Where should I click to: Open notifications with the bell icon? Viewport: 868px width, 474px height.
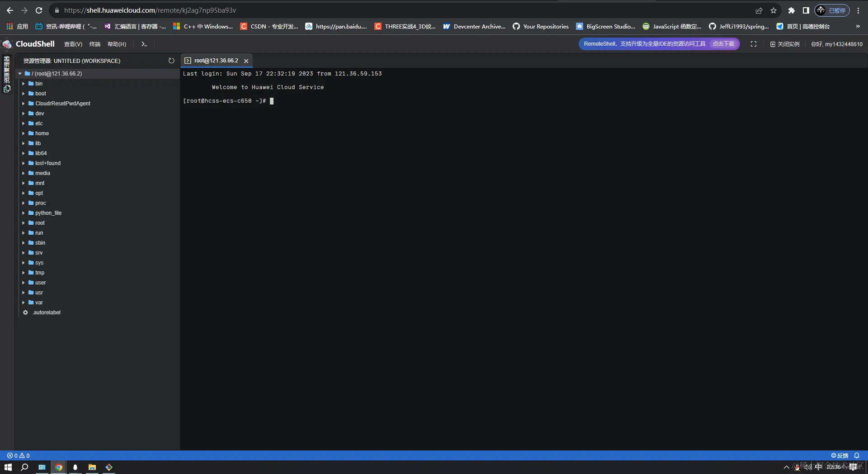pos(857,455)
